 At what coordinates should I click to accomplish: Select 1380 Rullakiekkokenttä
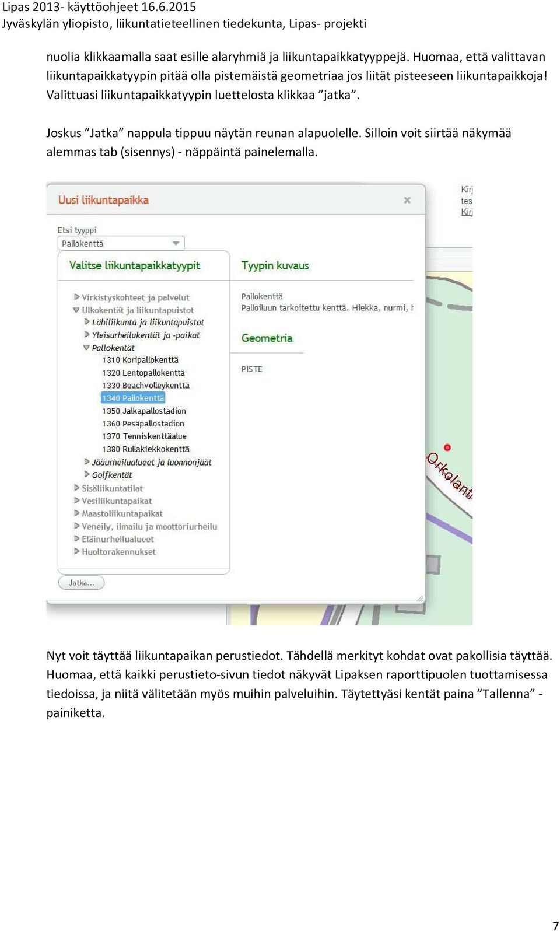(146, 449)
